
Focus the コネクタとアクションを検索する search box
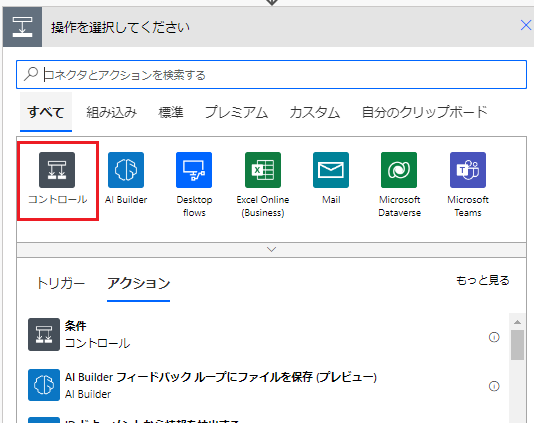point(271,74)
